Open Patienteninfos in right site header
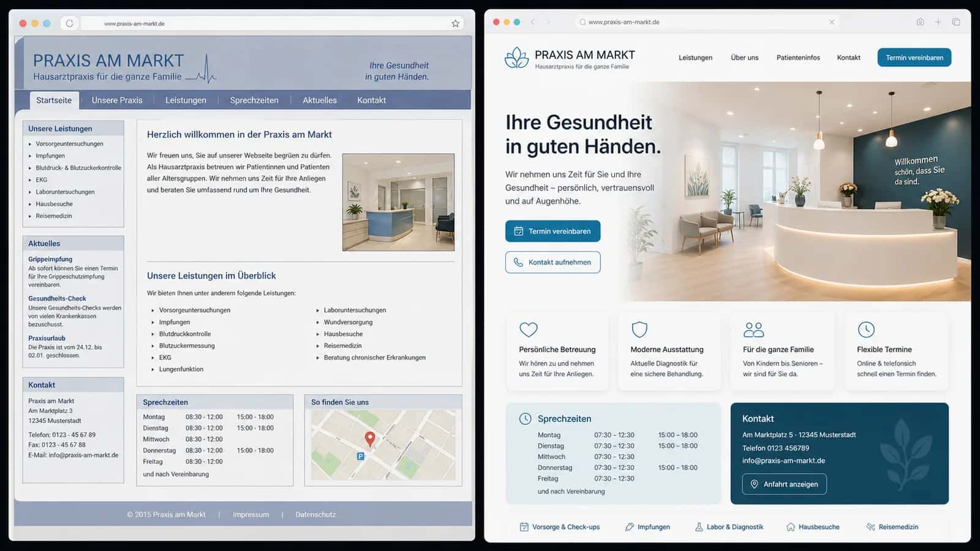The image size is (980, 551). click(x=798, y=58)
